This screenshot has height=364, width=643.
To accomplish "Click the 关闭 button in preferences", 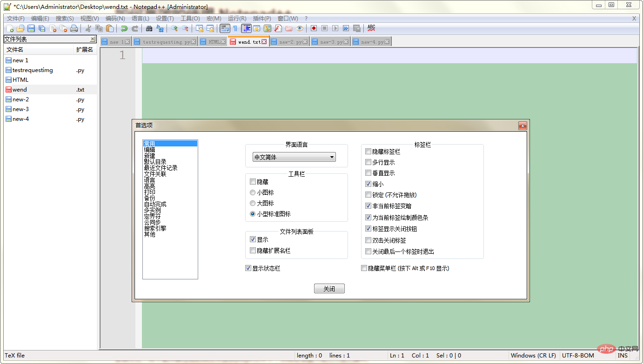I will [329, 288].
